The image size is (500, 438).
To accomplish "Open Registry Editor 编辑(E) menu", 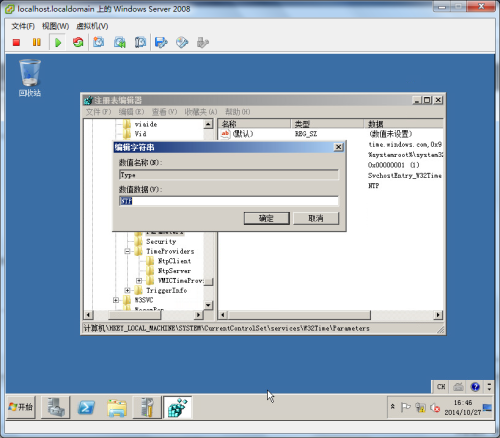I will (131, 112).
